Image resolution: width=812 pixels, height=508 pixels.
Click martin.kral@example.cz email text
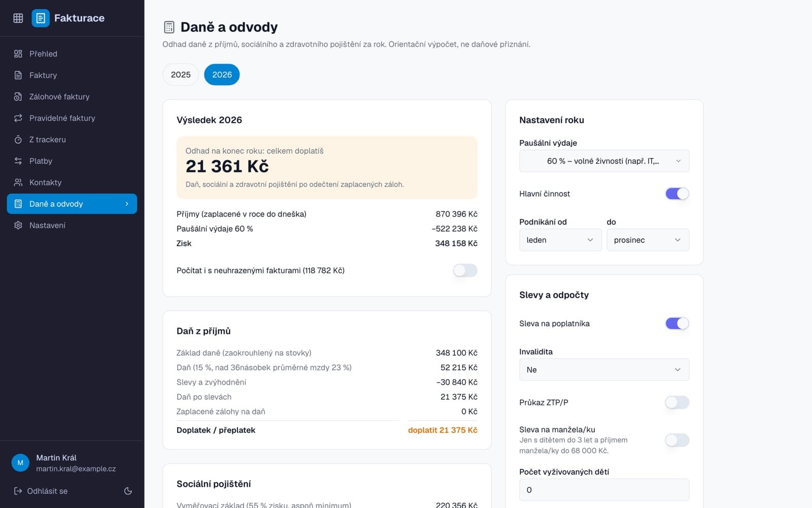[76, 469]
